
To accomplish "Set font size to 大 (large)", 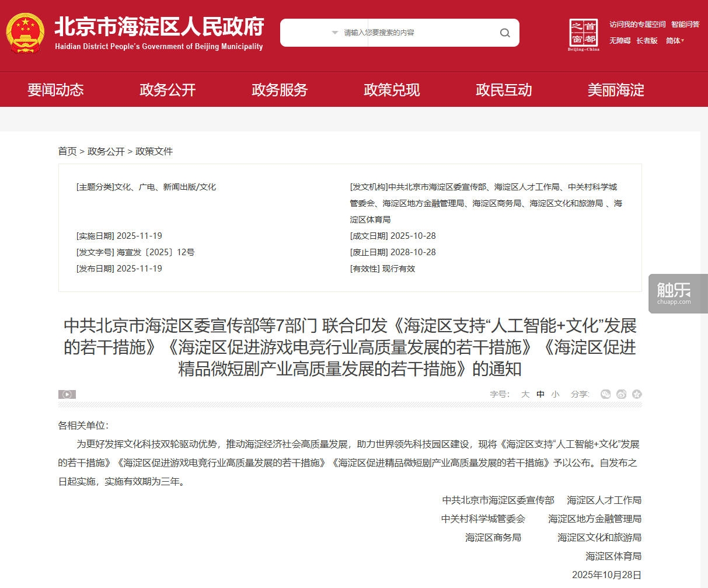I will click(525, 394).
